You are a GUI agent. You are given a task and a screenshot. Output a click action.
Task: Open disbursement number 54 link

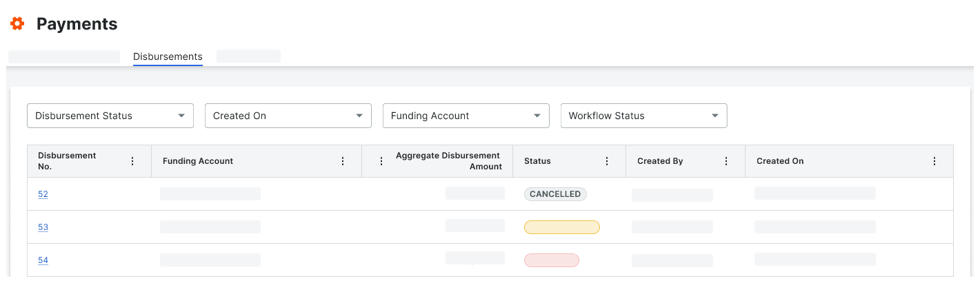tap(43, 260)
